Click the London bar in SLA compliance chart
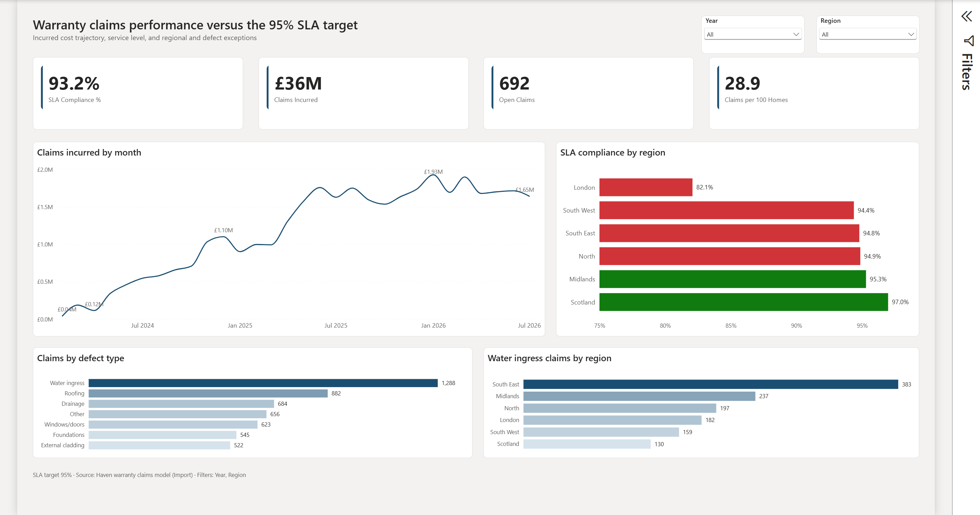This screenshot has width=980, height=515. tap(645, 187)
